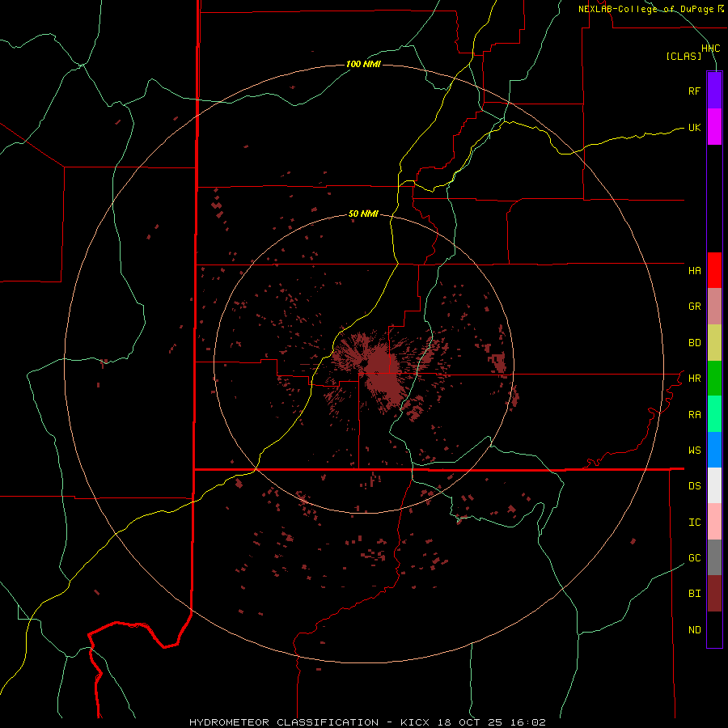Select the GR legend label
Screen dimensions: 728x728
coord(694,307)
